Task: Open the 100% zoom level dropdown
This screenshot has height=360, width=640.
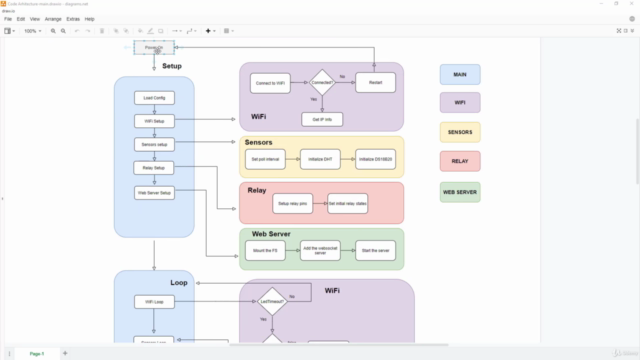Action: (x=32, y=31)
